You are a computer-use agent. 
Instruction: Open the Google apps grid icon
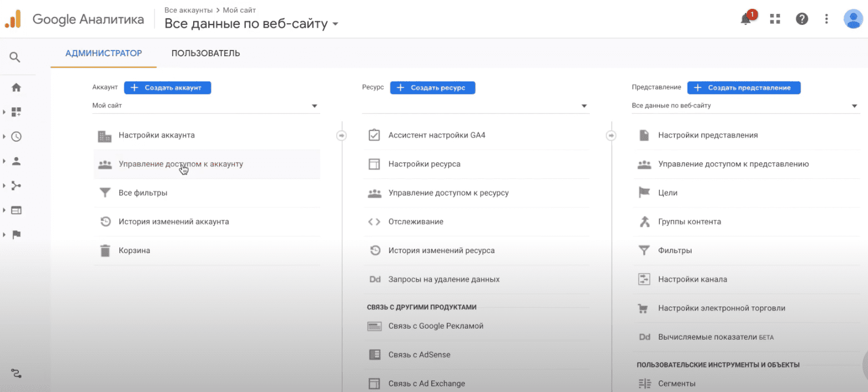[x=775, y=19]
